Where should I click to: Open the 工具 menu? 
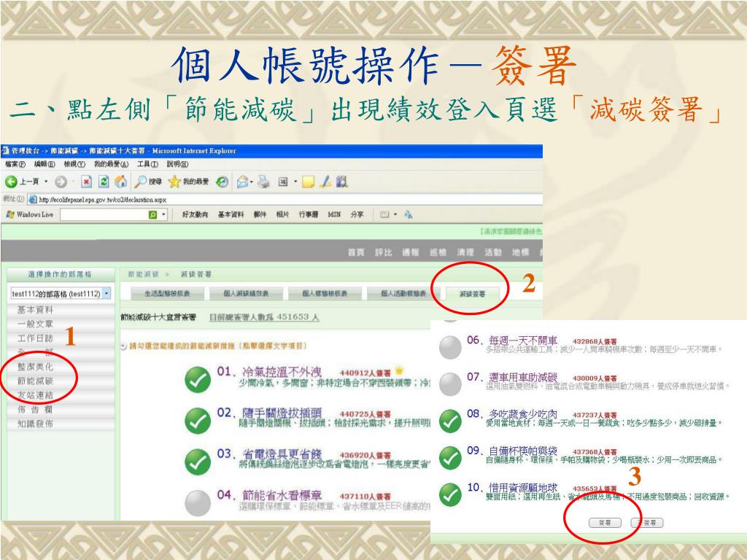[x=147, y=164]
